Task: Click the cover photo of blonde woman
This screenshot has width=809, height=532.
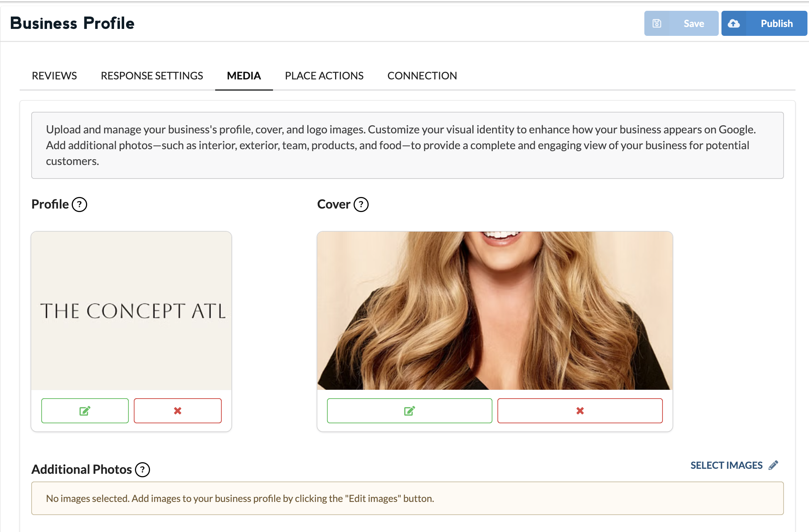Action: coord(495,311)
